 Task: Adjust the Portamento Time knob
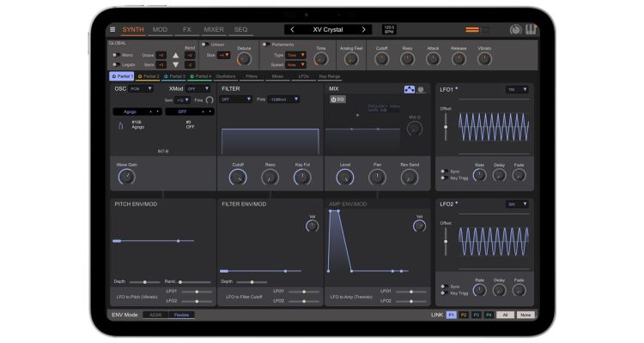[321, 59]
